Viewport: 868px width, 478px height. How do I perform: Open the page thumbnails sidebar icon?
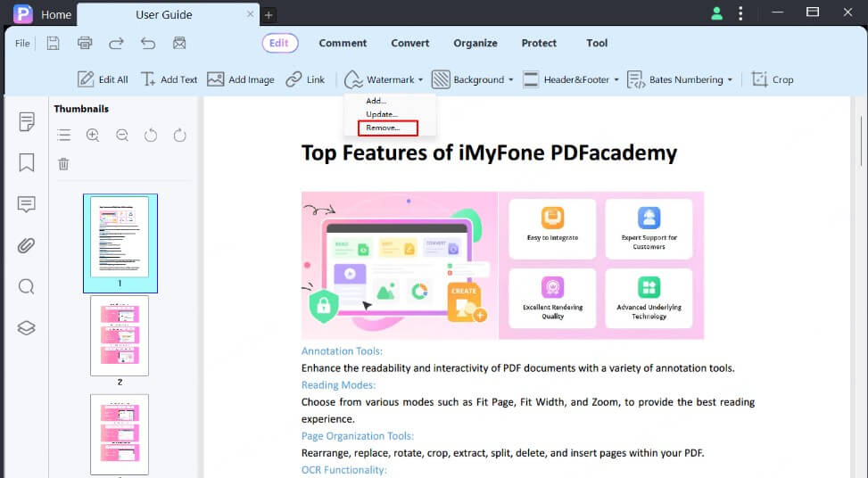pos(26,121)
